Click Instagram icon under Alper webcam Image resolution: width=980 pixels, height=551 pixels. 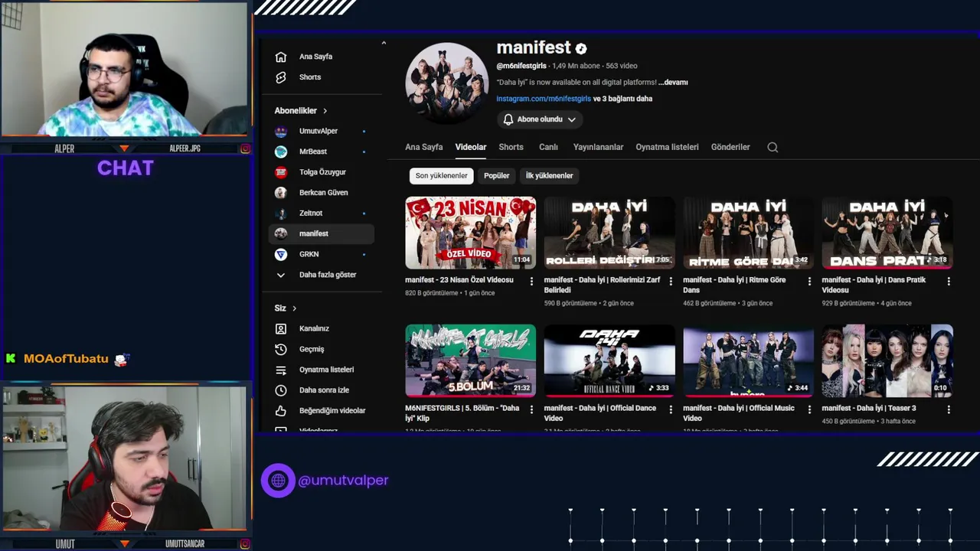click(245, 148)
